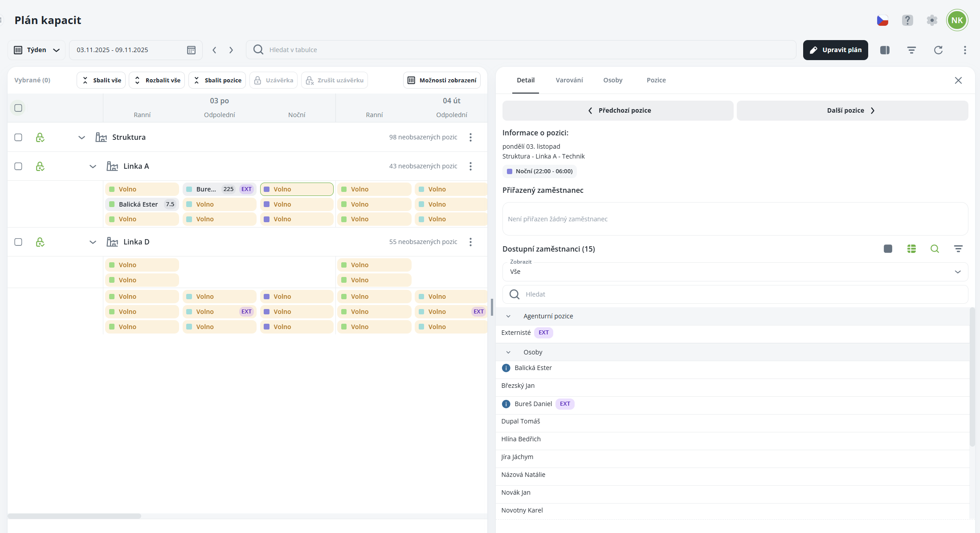
Task: Open the calendar date picker icon
Action: pyautogui.click(x=191, y=50)
